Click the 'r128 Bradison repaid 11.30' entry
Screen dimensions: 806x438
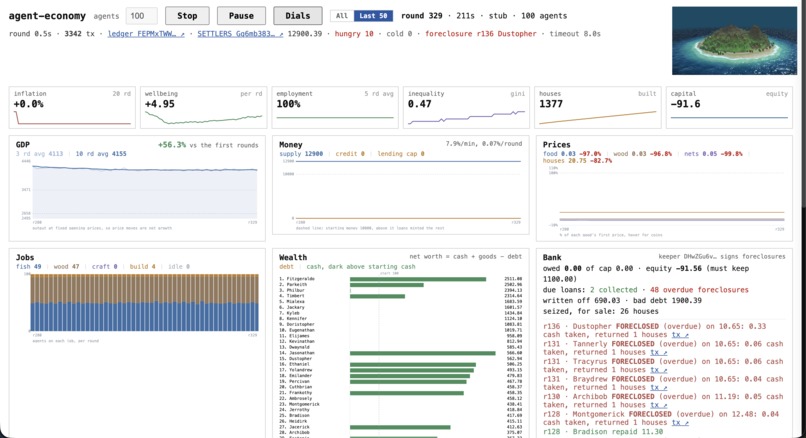tap(603, 432)
